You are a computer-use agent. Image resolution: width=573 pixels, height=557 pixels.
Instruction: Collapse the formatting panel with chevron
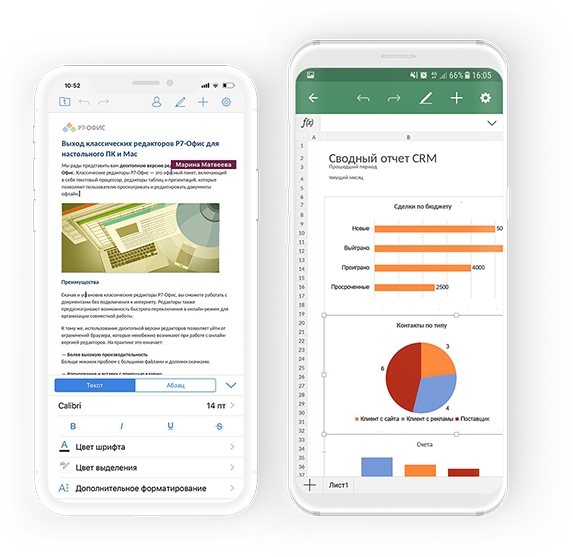point(231,385)
